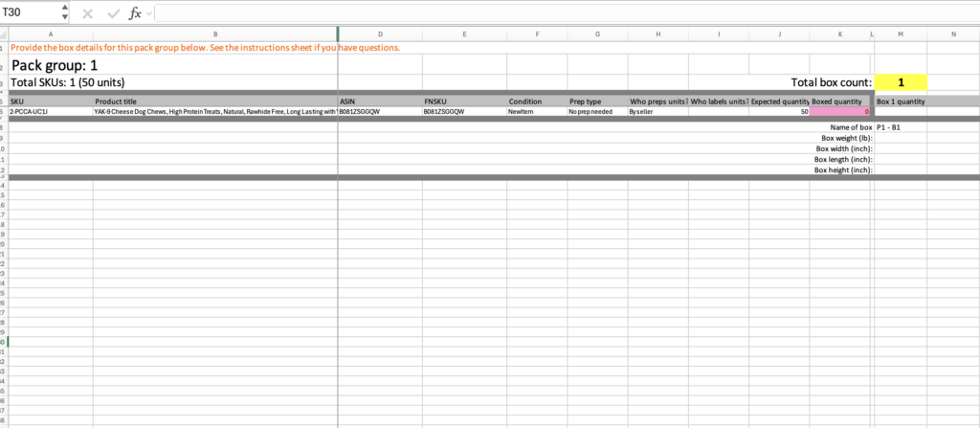Click the P1 - B1 box name cell
The height and width of the screenshot is (428, 980).
pos(900,127)
